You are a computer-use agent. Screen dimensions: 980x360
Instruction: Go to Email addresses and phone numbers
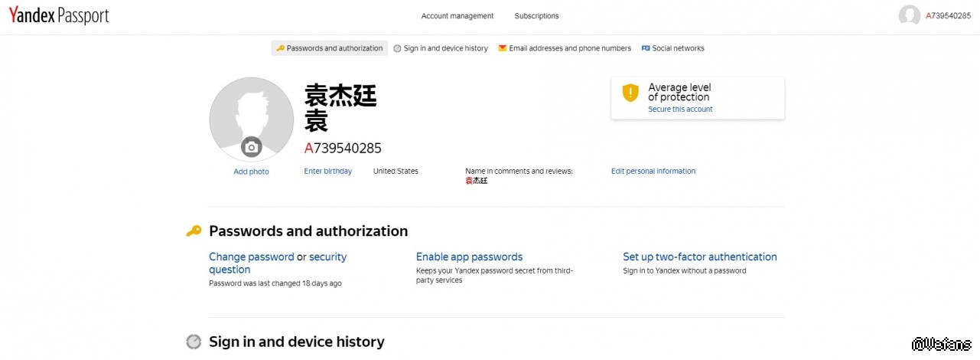click(570, 48)
